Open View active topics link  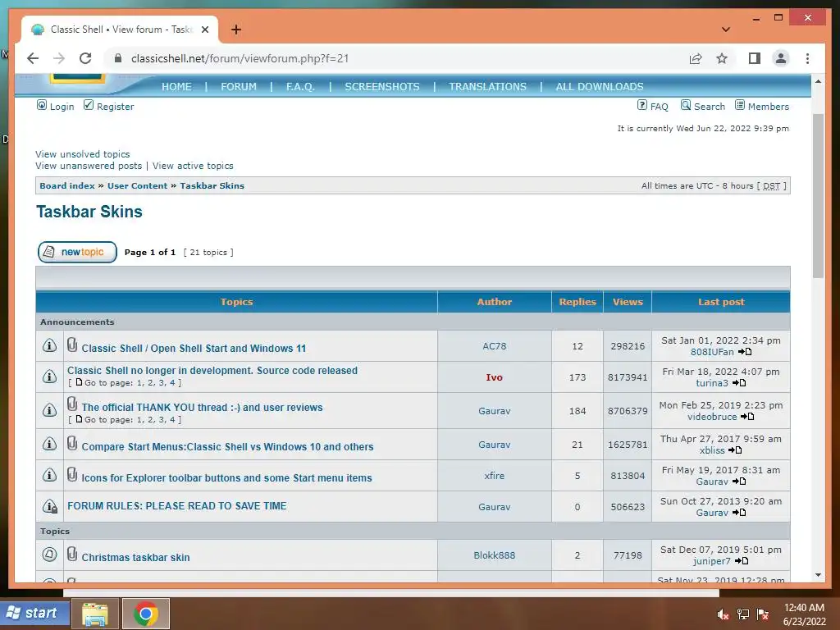coord(193,166)
